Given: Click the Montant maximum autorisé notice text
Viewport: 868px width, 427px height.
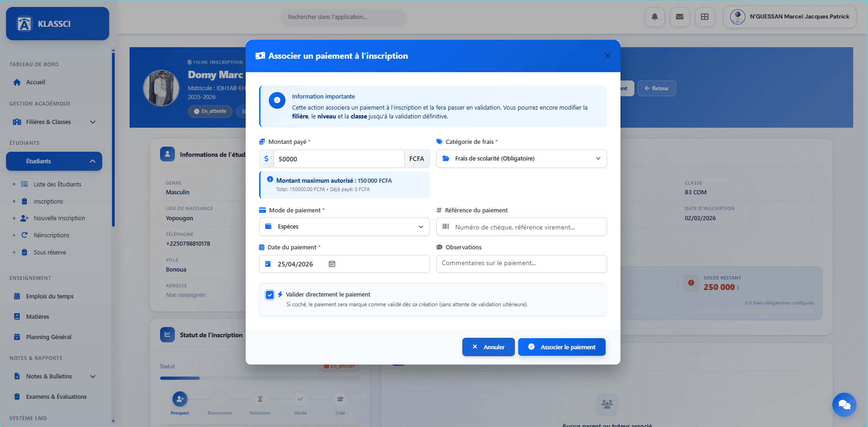Looking at the screenshot, I should tap(334, 181).
